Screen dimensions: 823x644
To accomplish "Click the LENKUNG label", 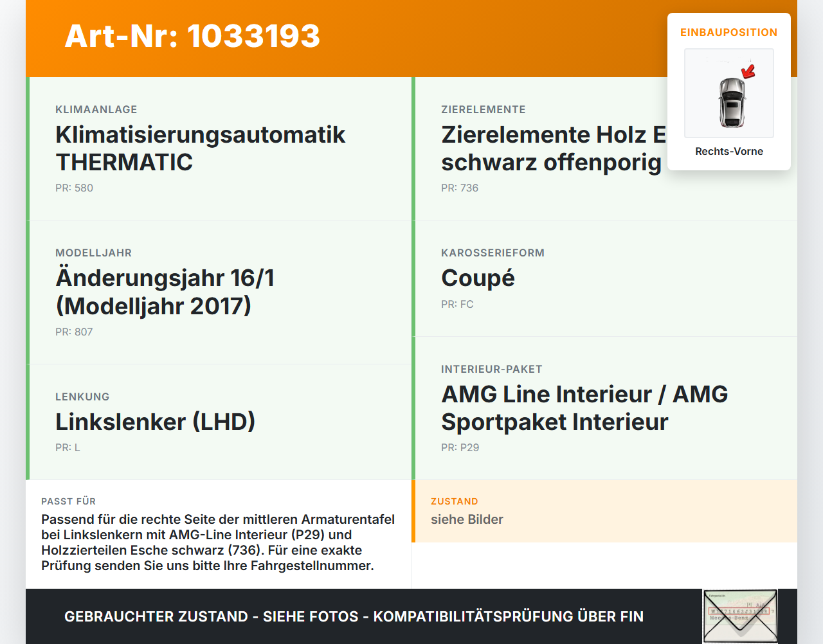I will coord(82,397).
